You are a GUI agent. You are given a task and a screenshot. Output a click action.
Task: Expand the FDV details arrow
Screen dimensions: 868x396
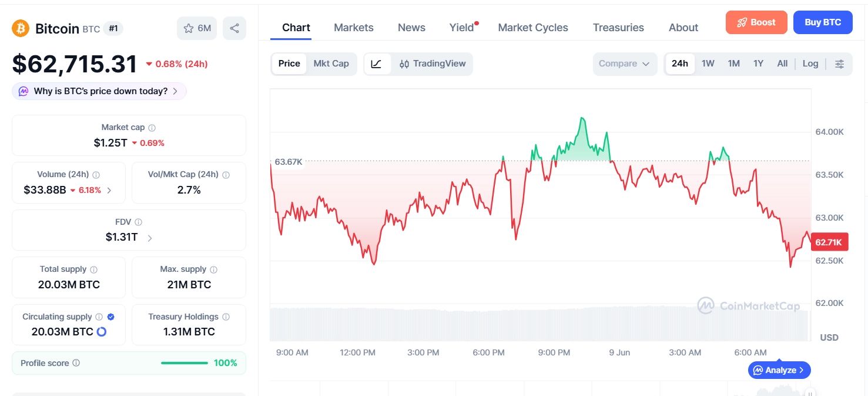150,238
